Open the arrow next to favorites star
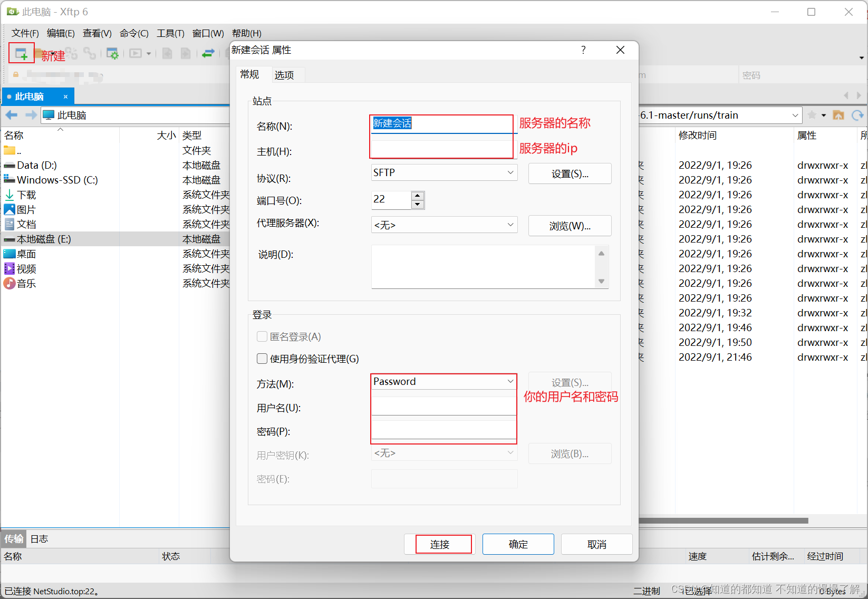Image resolution: width=868 pixels, height=599 pixels. (824, 115)
